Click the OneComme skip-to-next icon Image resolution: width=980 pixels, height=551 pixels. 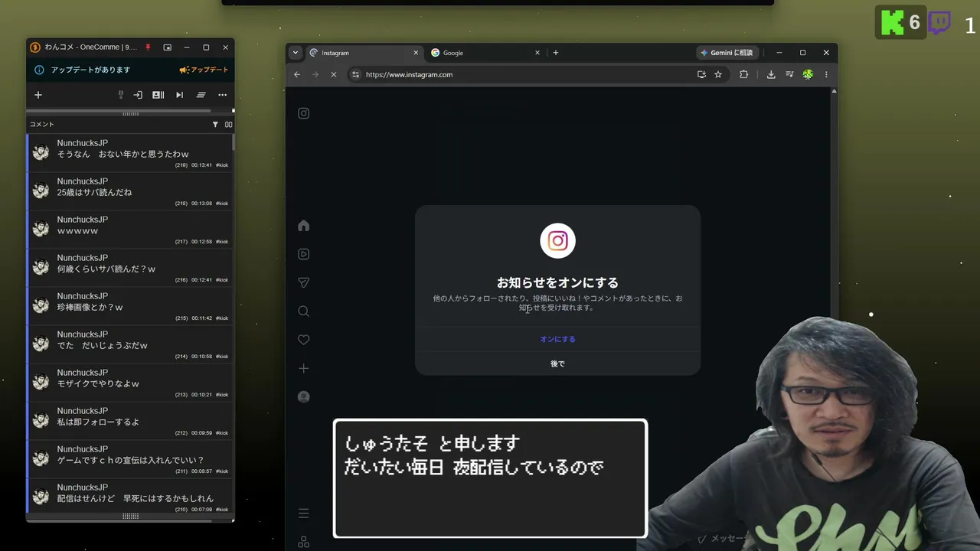click(x=179, y=95)
